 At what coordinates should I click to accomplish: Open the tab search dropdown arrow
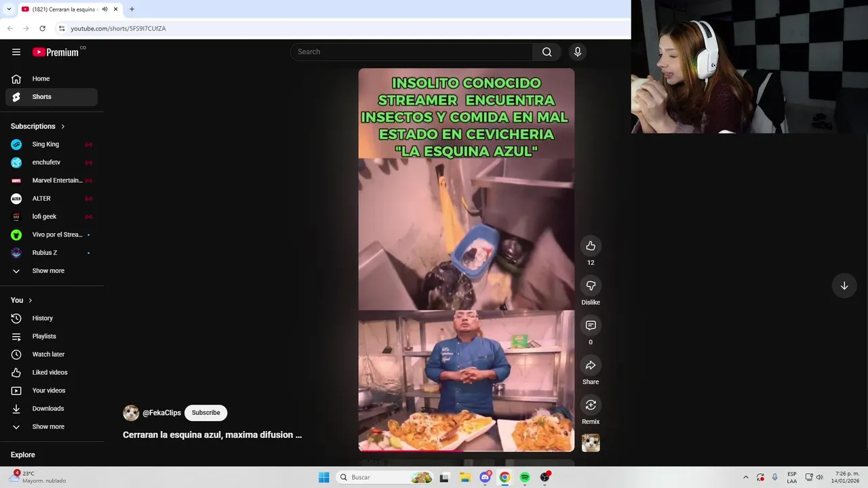8,9
